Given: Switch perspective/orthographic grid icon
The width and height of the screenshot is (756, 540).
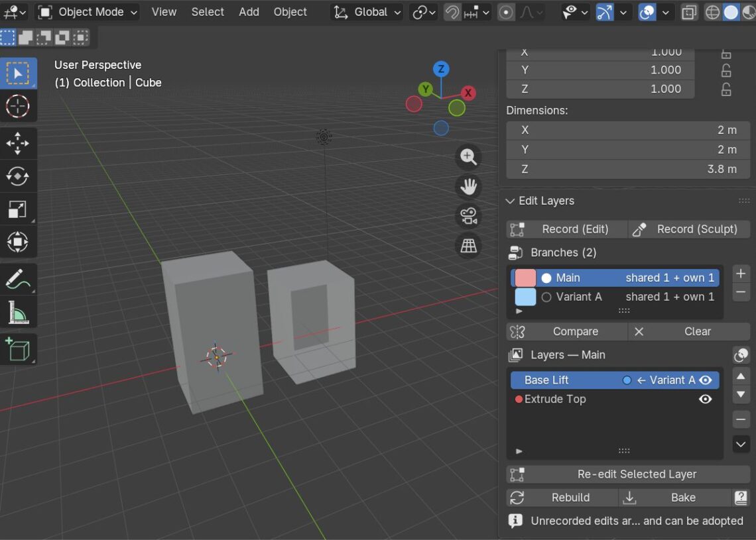Looking at the screenshot, I should (468, 246).
